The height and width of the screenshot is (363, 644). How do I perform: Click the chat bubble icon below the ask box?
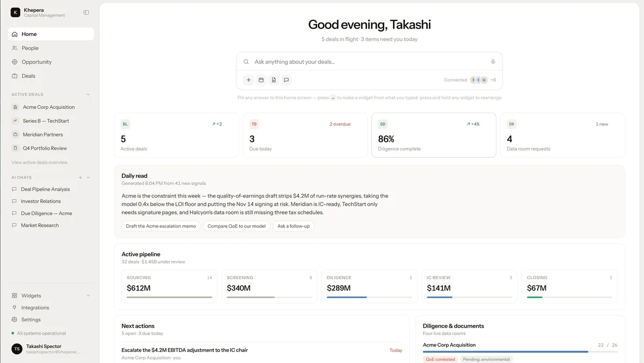[287, 80]
